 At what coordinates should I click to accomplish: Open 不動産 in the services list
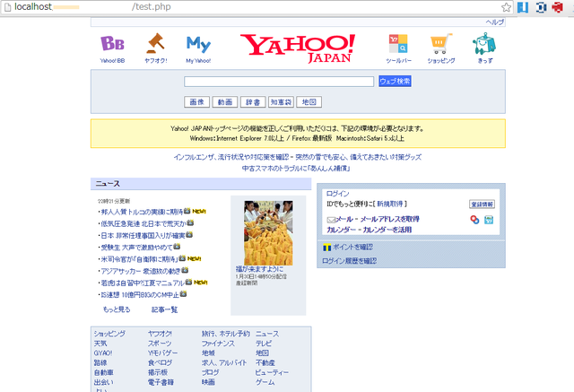[265, 362]
